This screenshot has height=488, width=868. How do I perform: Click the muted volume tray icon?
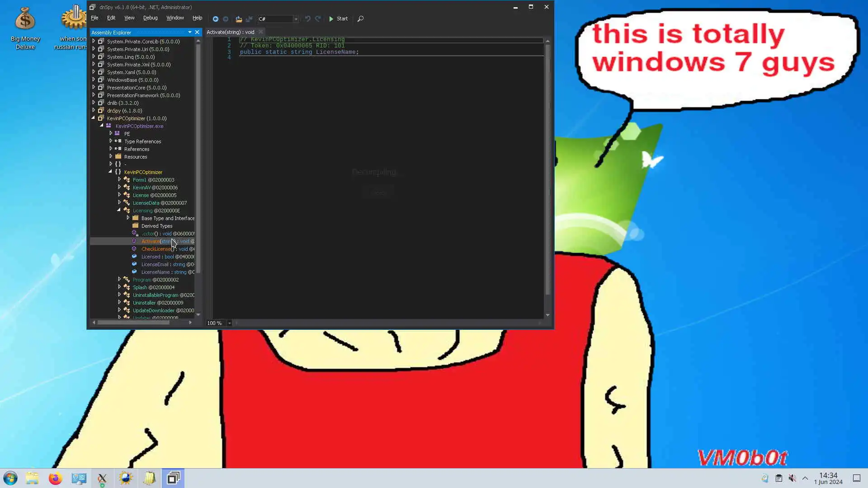pos(792,478)
